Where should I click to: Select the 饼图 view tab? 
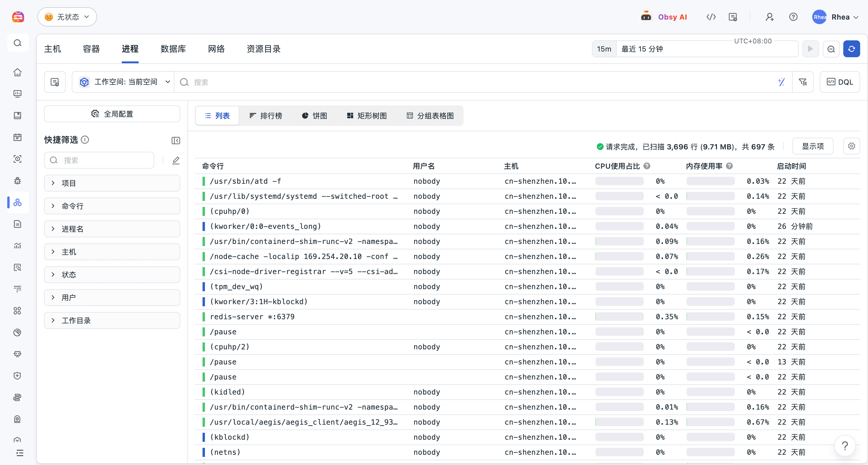pyautogui.click(x=314, y=116)
